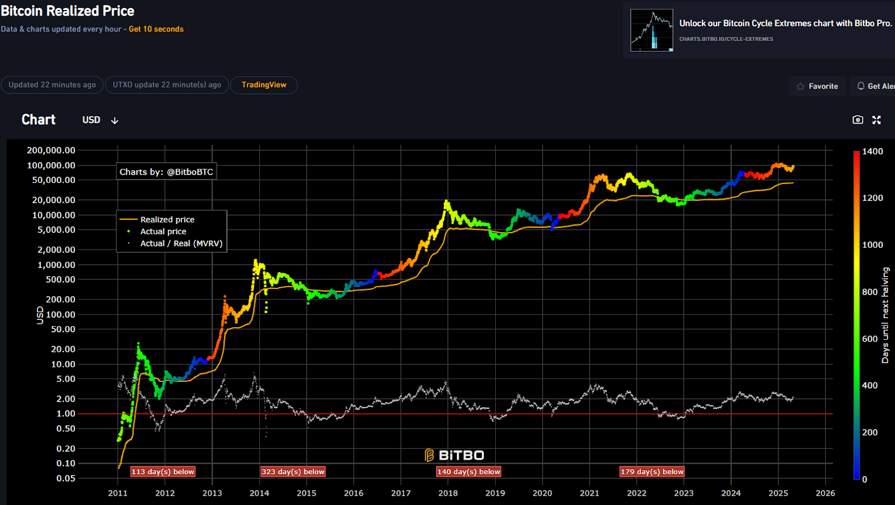Open 'Unlock our Bitcoin Cycle Extremes chart' link
This screenshot has width=895, height=505.
pos(785,23)
